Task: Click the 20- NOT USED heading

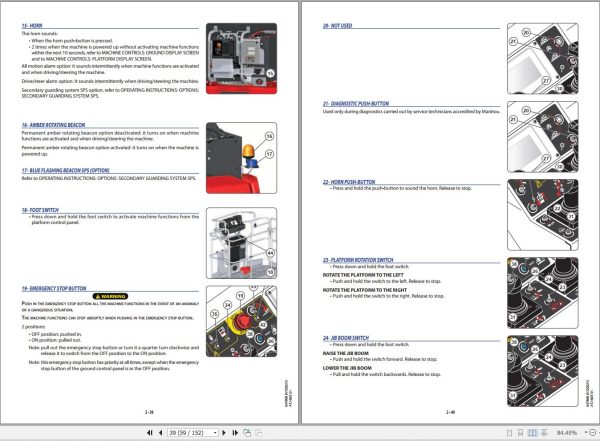Action: coord(337,26)
